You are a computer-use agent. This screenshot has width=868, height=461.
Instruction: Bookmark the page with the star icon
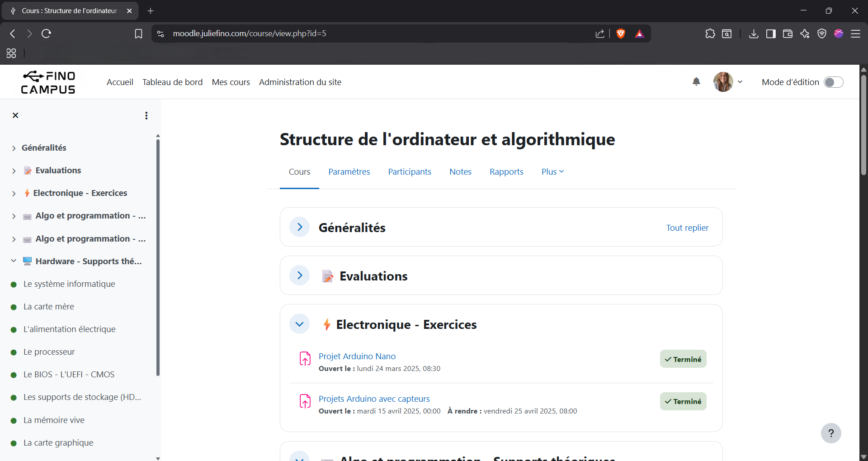[x=138, y=33]
